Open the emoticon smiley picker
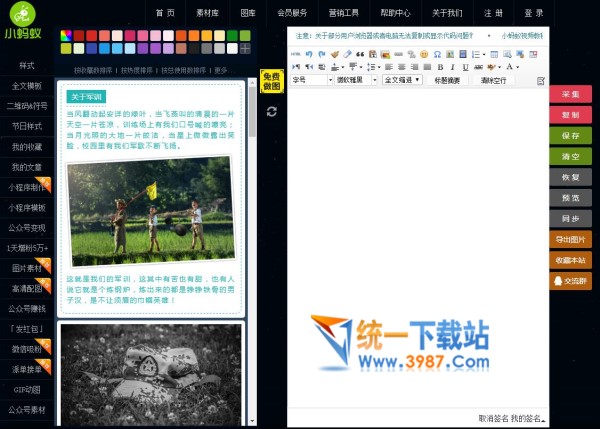 pos(424,54)
